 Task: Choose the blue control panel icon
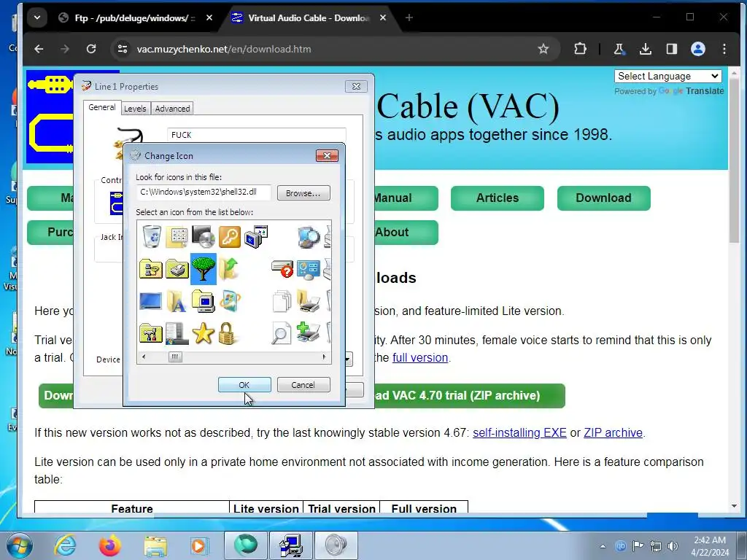(309, 270)
